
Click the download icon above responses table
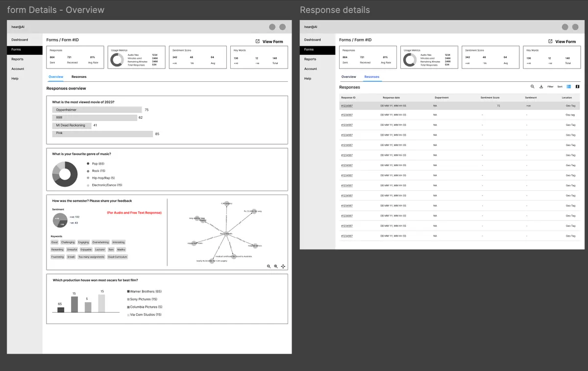coord(541,87)
